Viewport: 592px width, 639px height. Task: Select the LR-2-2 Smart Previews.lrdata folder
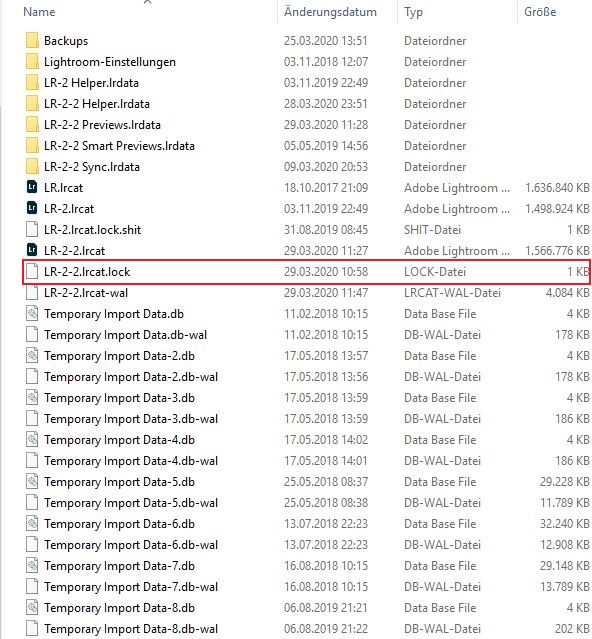pyautogui.click(x=307, y=145)
